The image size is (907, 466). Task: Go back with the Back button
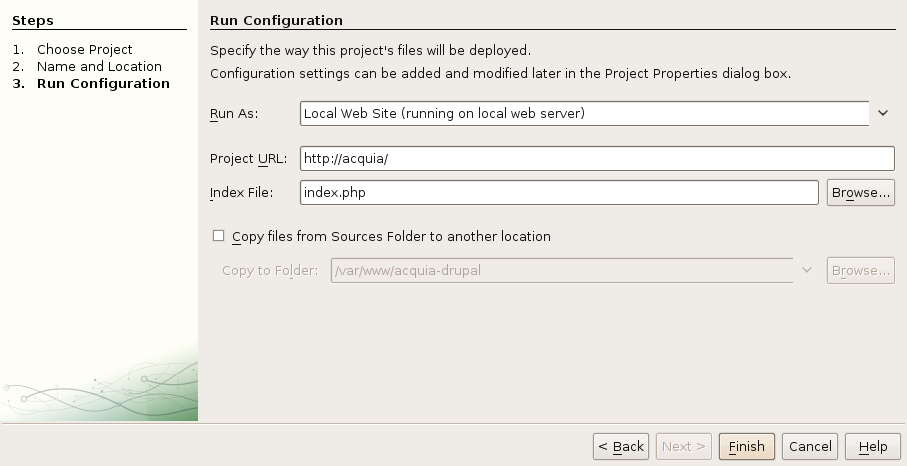tap(621, 447)
